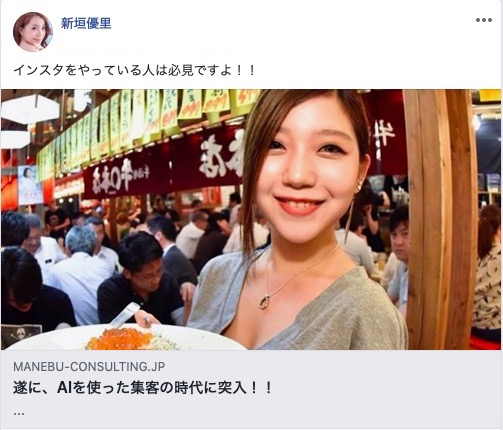
Task: Open the post options three-dot menu
Action: tap(484, 20)
